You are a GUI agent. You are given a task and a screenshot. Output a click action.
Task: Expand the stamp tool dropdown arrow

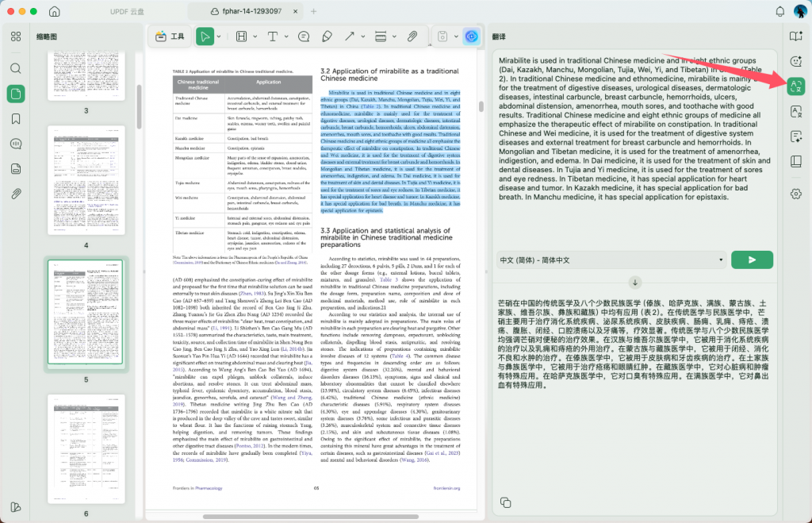coord(394,37)
